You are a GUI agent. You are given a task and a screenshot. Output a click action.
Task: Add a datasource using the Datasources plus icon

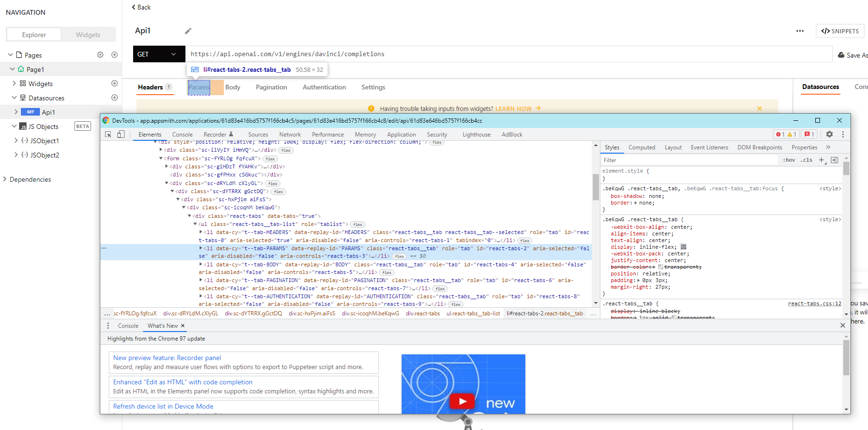pos(115,98)
